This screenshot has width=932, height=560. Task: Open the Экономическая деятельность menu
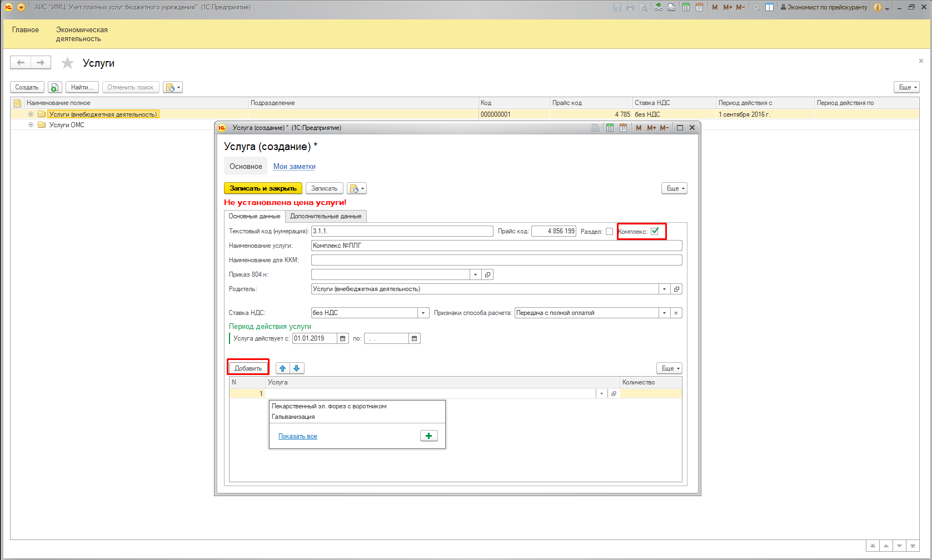(82, 34)
